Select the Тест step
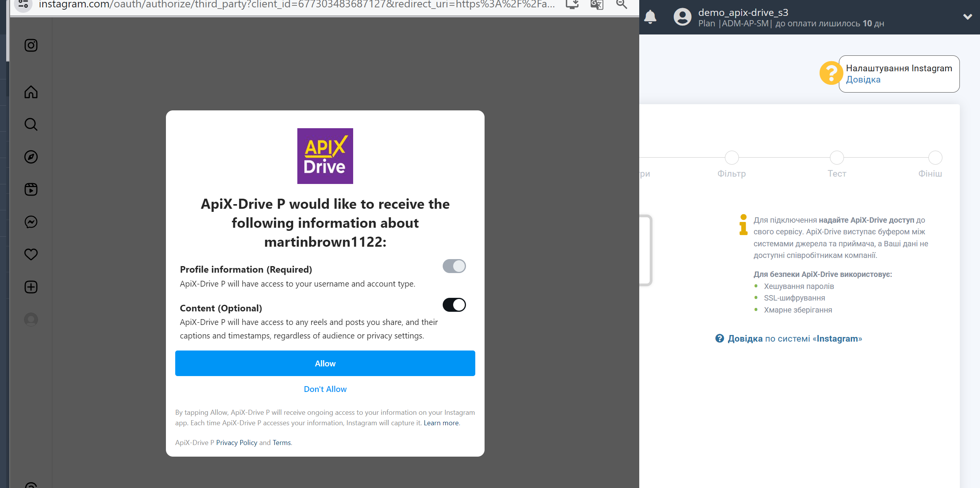980x488 pixels. [x=837, y=174]
